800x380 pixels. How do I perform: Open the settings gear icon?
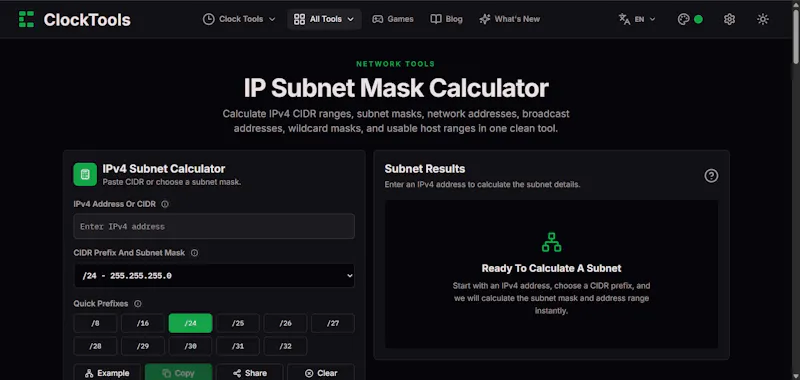tap(729, 19)
